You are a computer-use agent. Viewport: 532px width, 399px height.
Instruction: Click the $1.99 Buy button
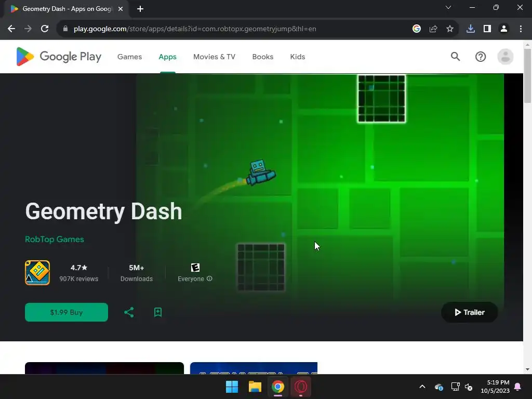click(66, 312)
